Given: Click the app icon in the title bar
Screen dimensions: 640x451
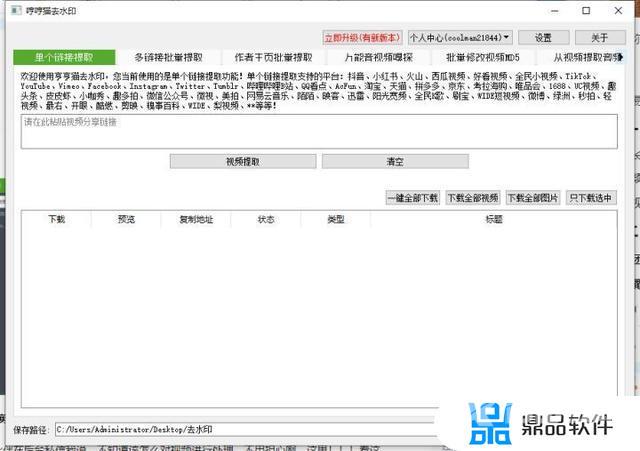Looking at the screenshot, I should click(x=16, y=11).
